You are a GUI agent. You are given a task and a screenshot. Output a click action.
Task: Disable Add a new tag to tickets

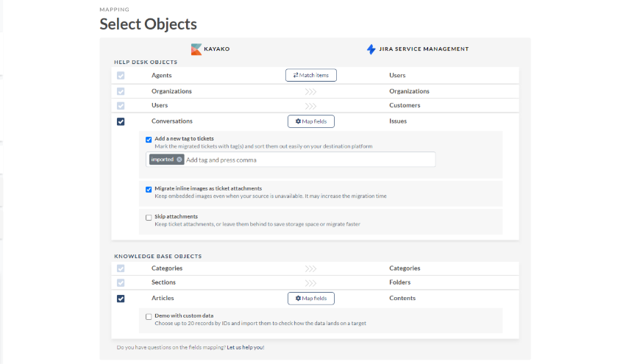point(149,139)
